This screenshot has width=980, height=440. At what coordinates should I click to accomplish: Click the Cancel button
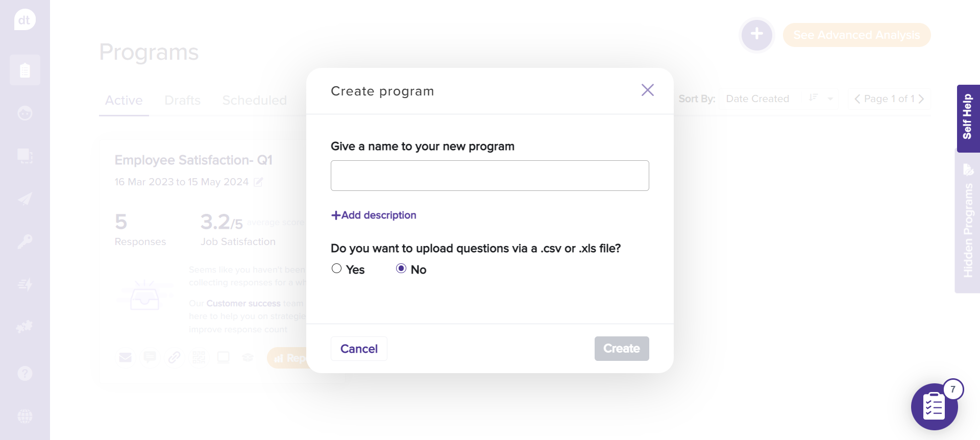click(359, 349)
